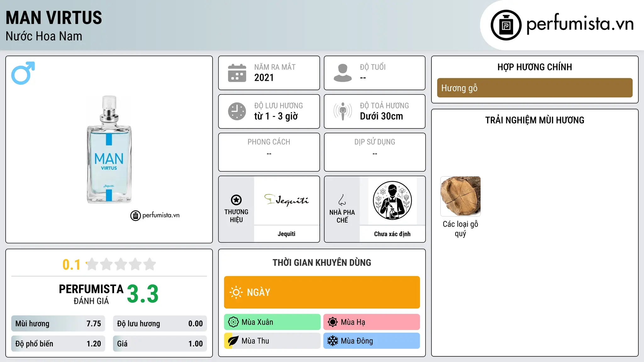Image resolution: width=644 pixels, height=362 pixels.
Task: Select the Hương gỗ main accord bar
Action: 535,88
